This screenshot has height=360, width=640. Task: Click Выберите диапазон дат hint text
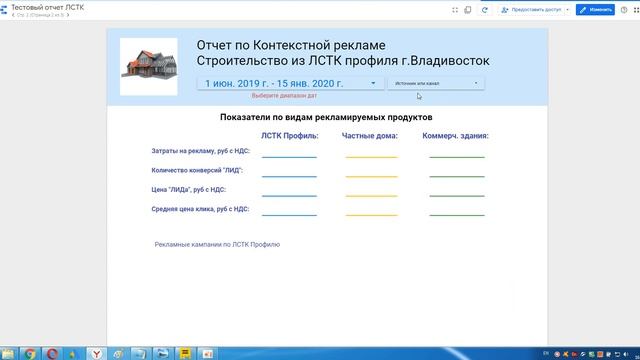pyautogui.click(x=284, y=96)
